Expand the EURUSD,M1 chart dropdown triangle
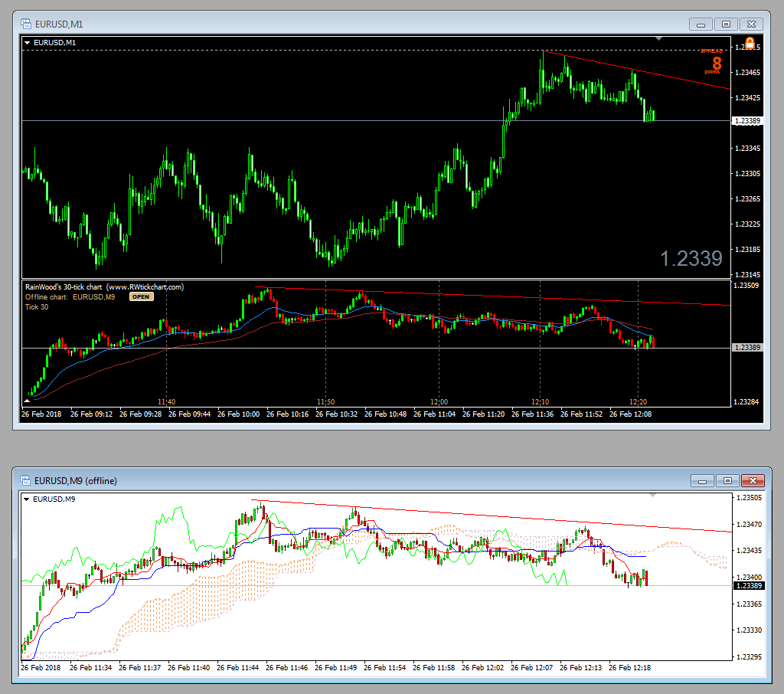 pos(28,43)
